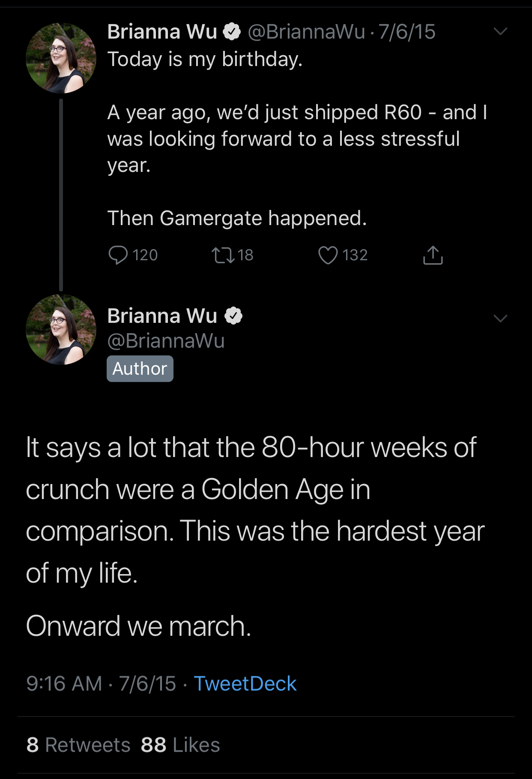
Task: Click the verified badge beside the top Brianna Wu name
Action: (x=232, y=32)
